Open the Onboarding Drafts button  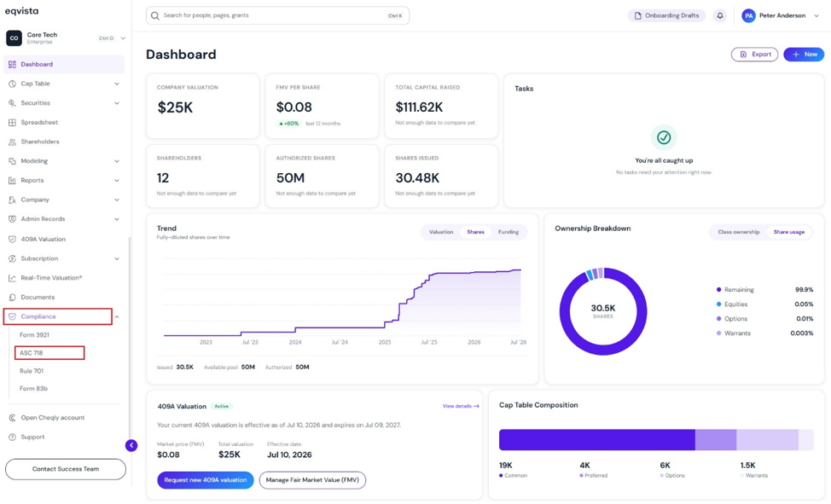click(x=666, y=16)
